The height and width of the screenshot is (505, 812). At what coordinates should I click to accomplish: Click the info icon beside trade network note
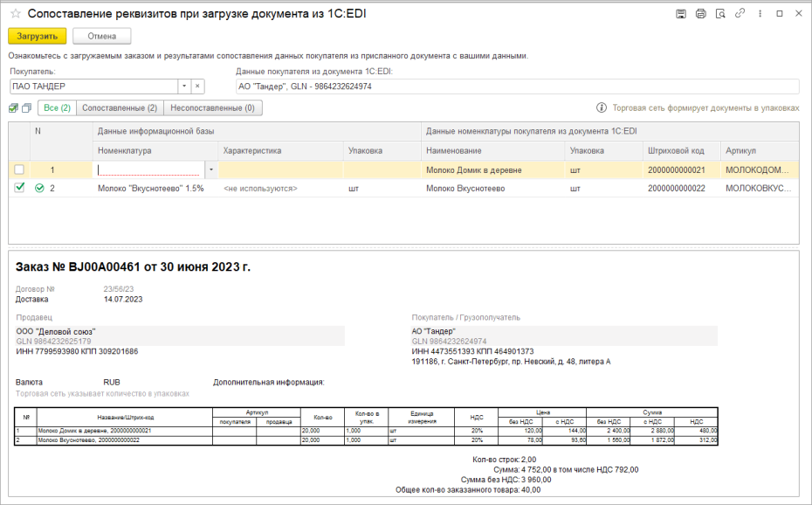602,107
